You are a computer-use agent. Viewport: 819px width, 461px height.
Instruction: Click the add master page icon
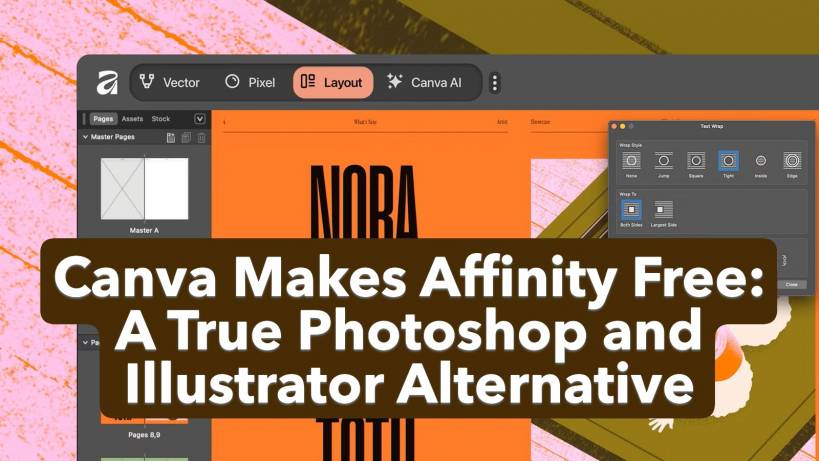tap(171, 137)
